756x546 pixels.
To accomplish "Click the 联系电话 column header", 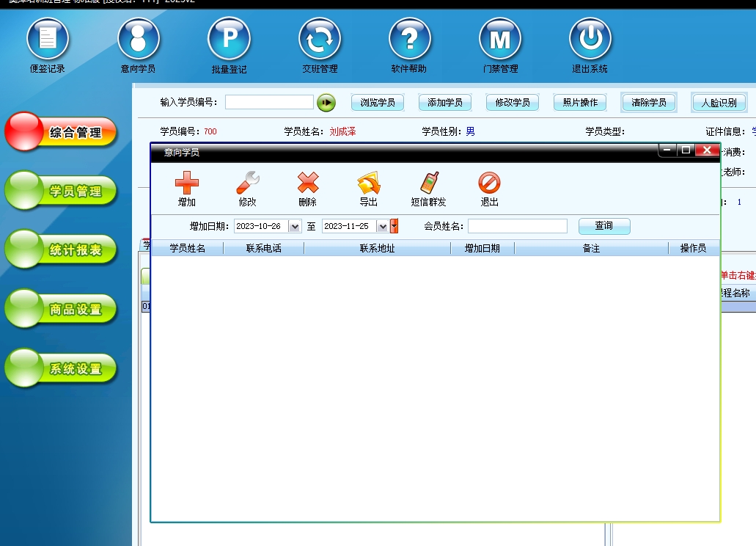I will (x=264, y=249).
